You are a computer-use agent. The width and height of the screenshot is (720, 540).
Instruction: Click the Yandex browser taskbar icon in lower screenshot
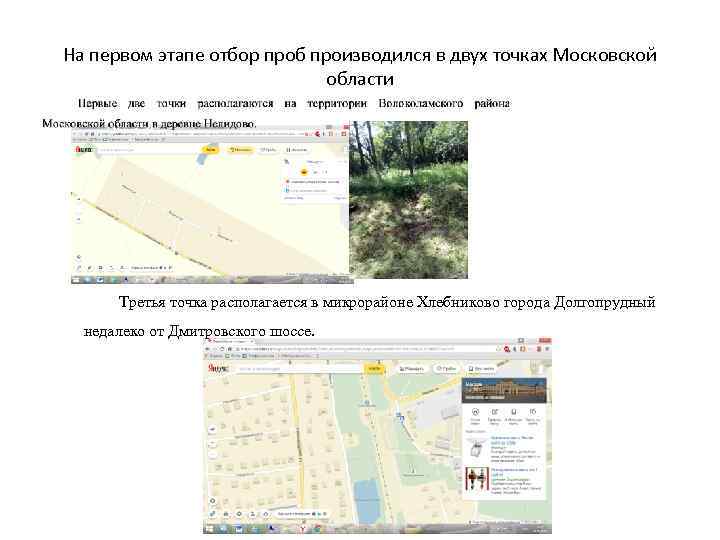(x=303, y=529)
